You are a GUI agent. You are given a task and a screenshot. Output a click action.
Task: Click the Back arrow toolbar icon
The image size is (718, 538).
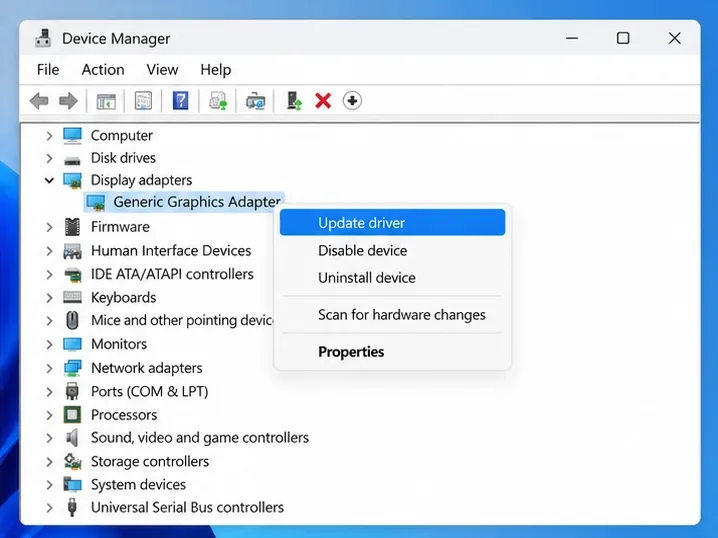(x=39, y=101)
